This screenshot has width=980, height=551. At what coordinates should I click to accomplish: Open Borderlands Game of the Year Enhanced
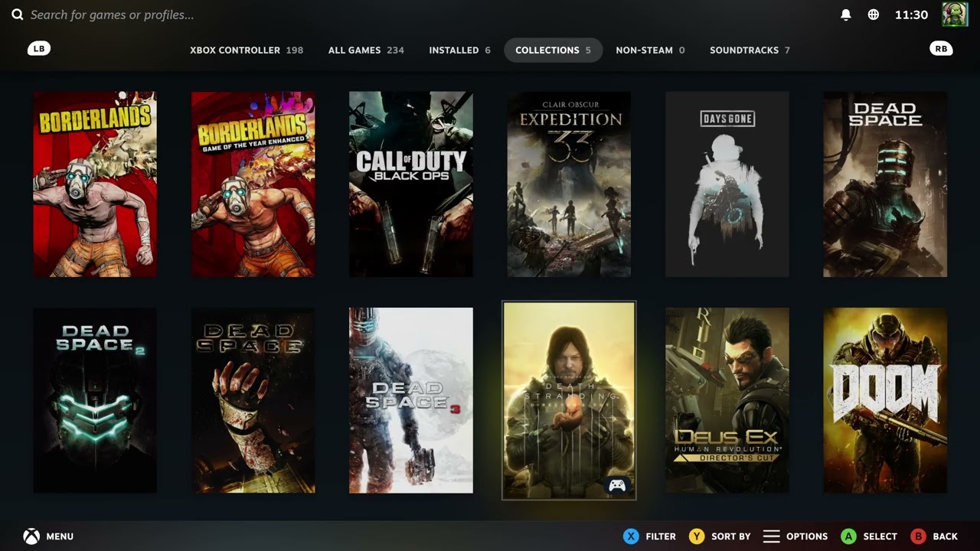[x=253, y=184]
